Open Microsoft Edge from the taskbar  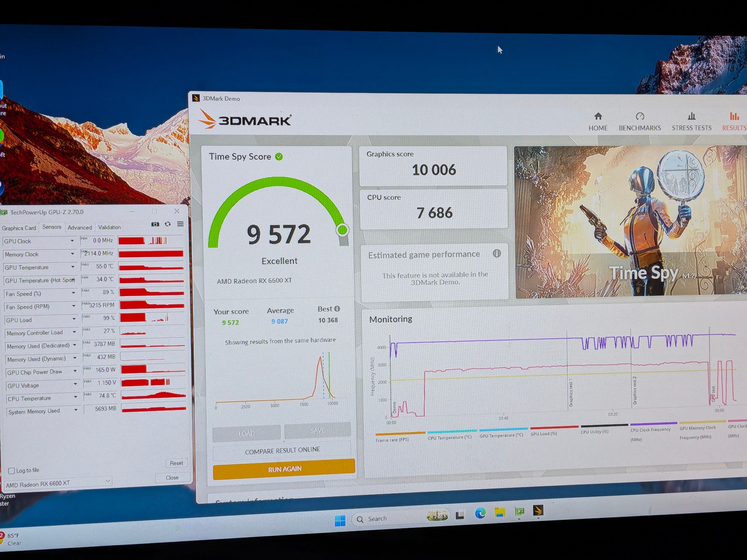click(x=480, y=514)
